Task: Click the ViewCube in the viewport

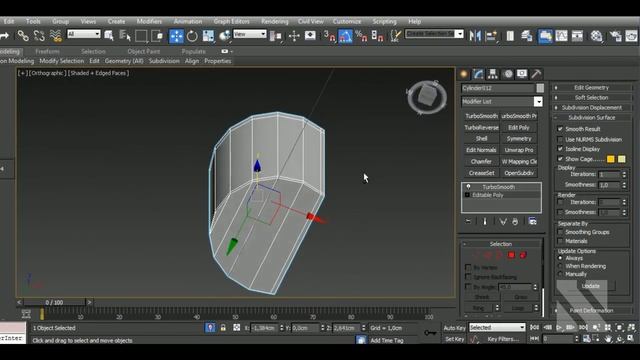Action: 427,97
